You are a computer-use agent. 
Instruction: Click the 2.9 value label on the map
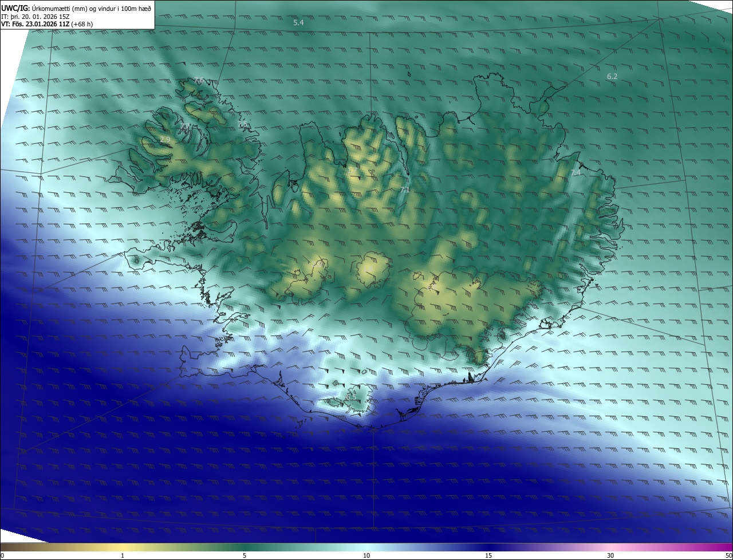[x=165, y=140]
